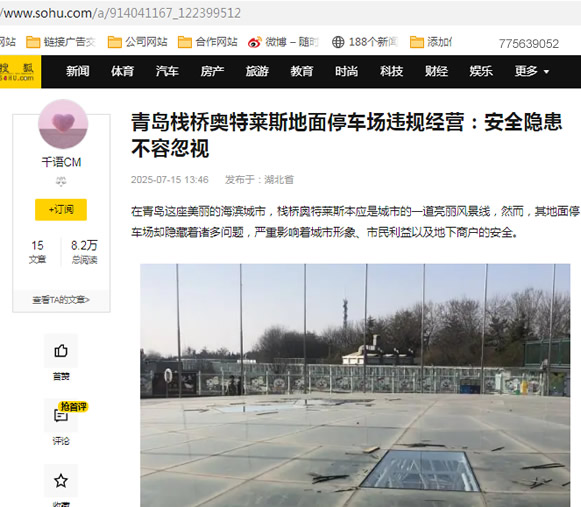
Task: Click the browser address bar URL
Action: [120, 13]
